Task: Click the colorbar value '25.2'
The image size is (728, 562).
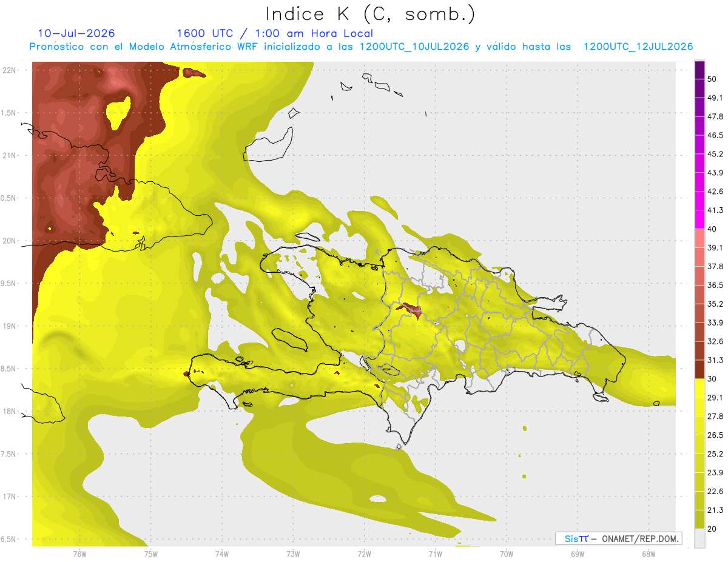Action: click(x=715, y=453)
